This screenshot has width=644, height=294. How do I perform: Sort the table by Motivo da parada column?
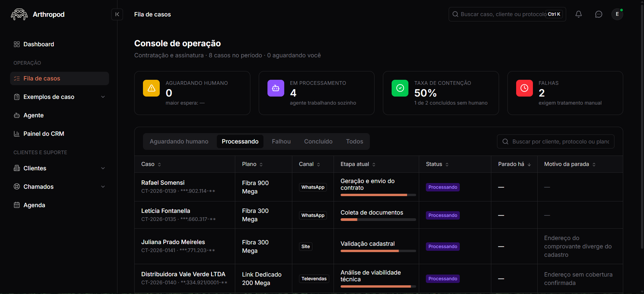pos(570,164)
